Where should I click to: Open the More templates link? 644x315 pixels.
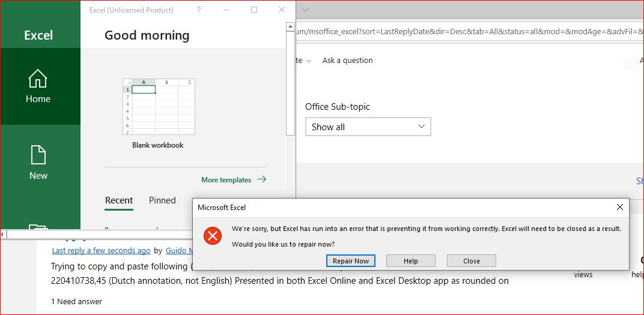tap(234, 179)
